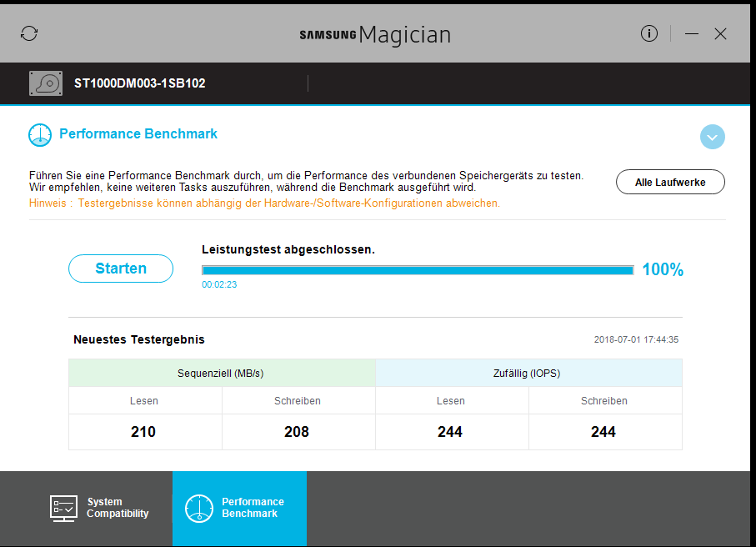This screenshot has width=756, height=547.
Task: Click the elapsed time 00:02:23
Action: pyautogui.click(x=219, y=284)
